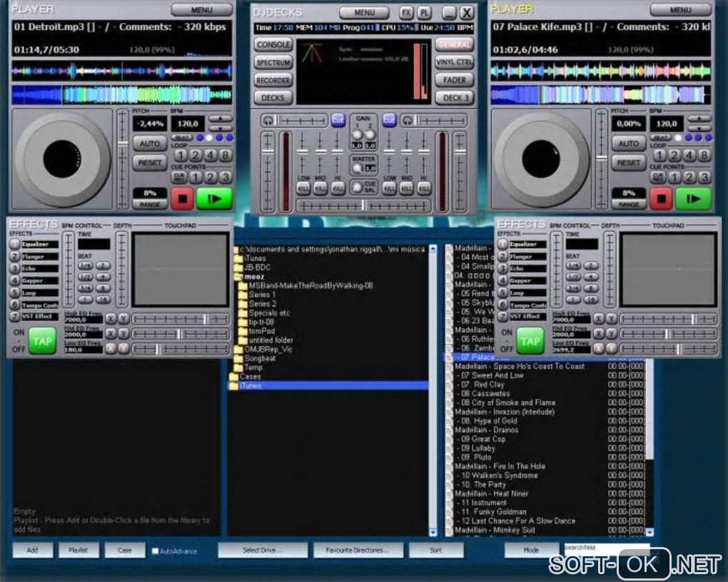Expand the mooz folder in browser
The image size is (728, 582).
click(x=254, y=277)
